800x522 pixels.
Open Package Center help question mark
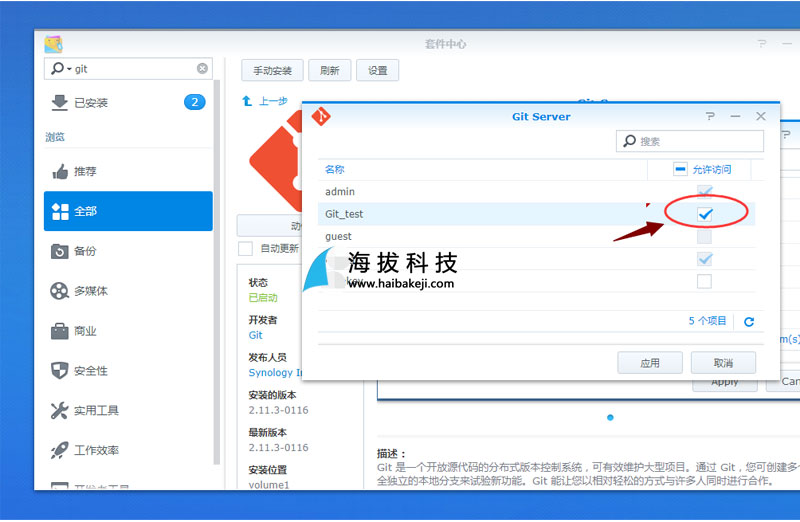click(762, 44)
